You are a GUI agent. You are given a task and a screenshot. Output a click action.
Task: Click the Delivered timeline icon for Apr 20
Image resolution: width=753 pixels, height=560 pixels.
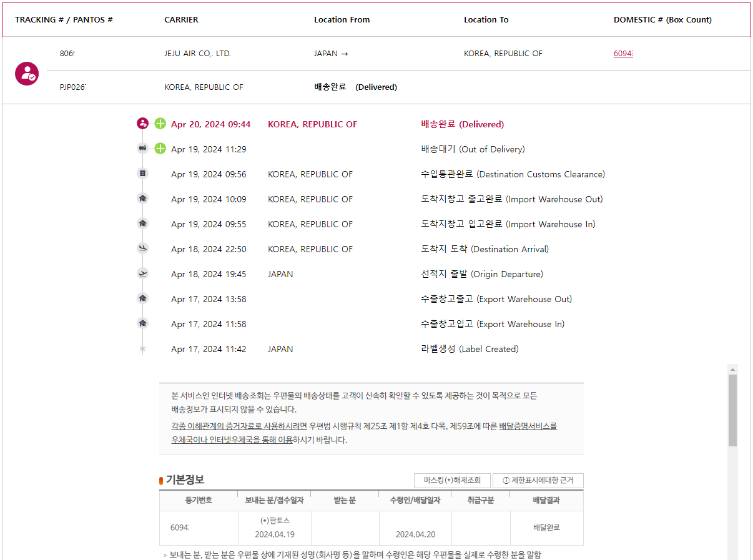point(142,124)
